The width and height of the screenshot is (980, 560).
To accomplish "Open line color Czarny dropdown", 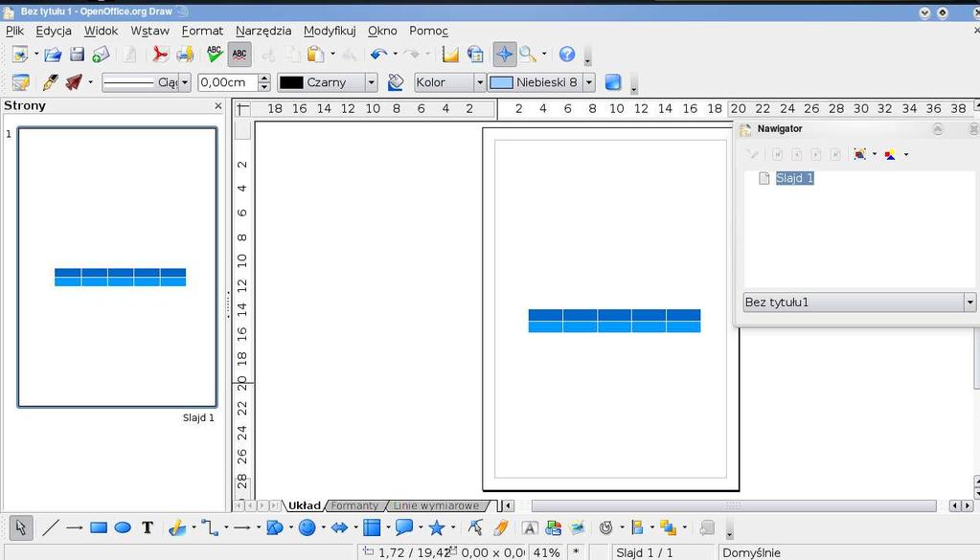I will click(372, 82).
